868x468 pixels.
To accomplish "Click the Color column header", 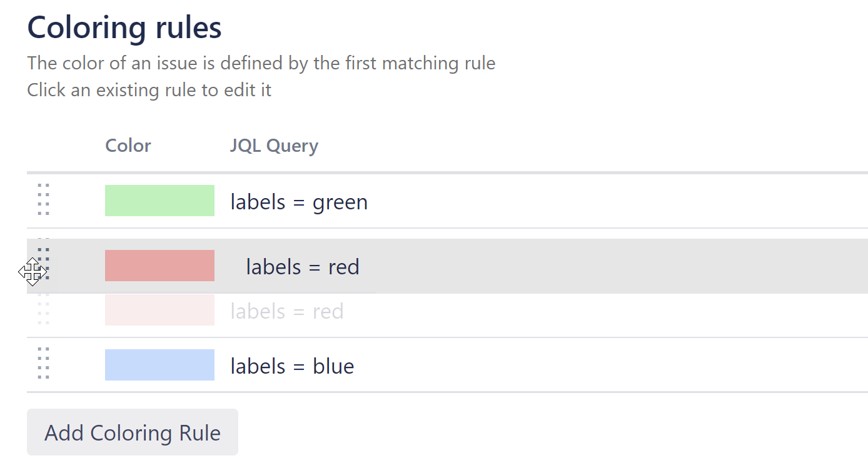I will point(128,146).
